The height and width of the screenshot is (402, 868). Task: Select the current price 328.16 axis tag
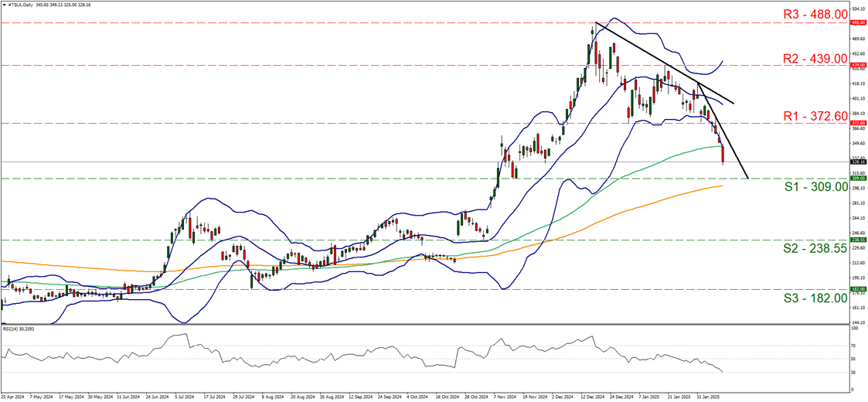tap(856, 162)
